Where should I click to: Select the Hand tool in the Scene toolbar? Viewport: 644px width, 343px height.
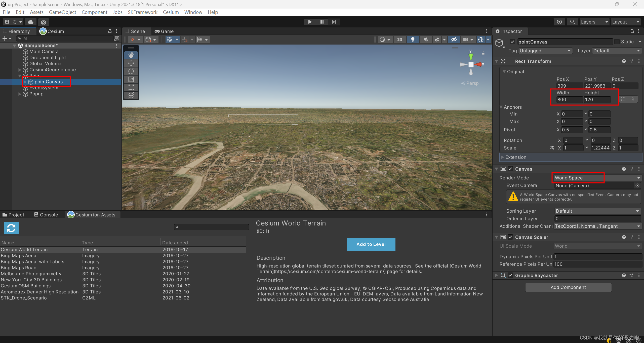(131, 55)
